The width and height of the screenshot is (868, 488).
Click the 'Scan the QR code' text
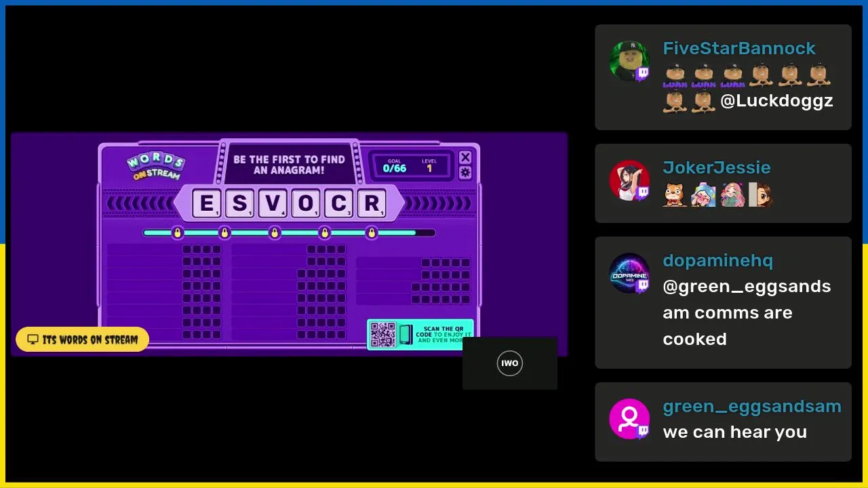pyautogui.click(x=443, y=335)
